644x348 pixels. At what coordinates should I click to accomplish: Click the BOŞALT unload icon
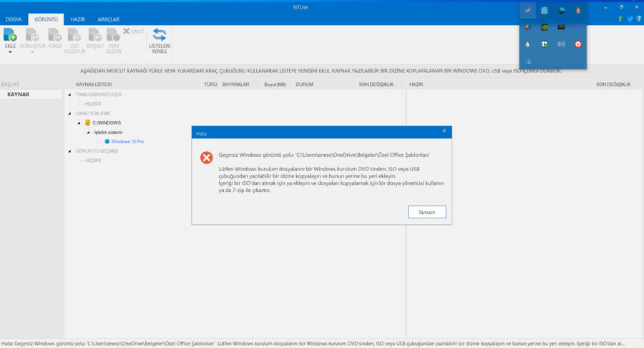point(95,35)
